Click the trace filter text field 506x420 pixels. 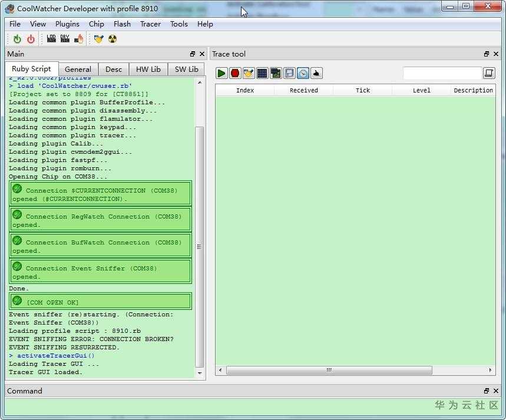[442, 73]
